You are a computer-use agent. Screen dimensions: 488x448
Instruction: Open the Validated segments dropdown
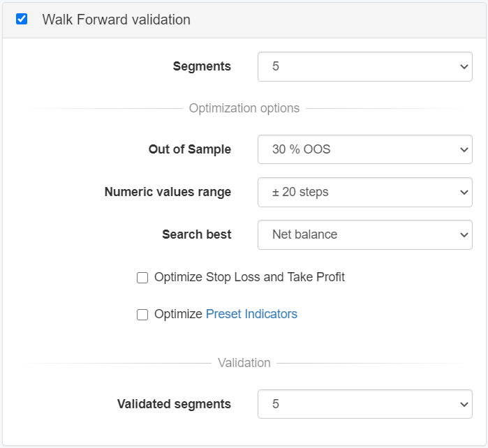click(x=364, y=404)
